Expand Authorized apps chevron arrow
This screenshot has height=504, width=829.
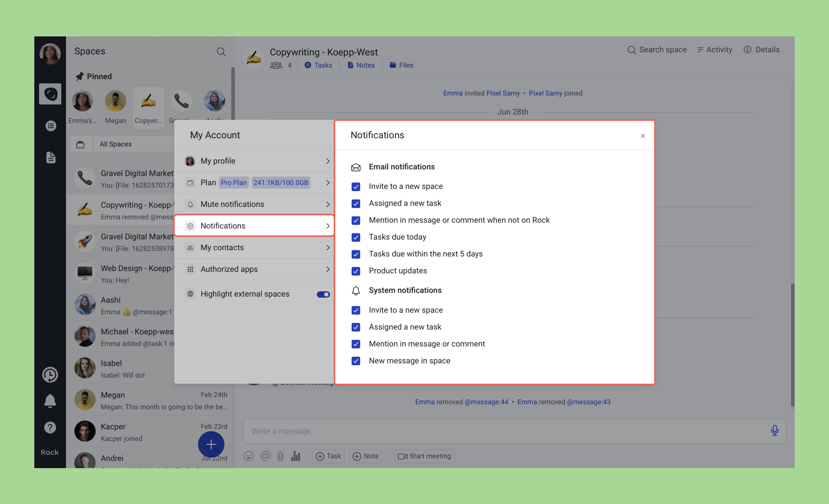click(x=328, y=269)
